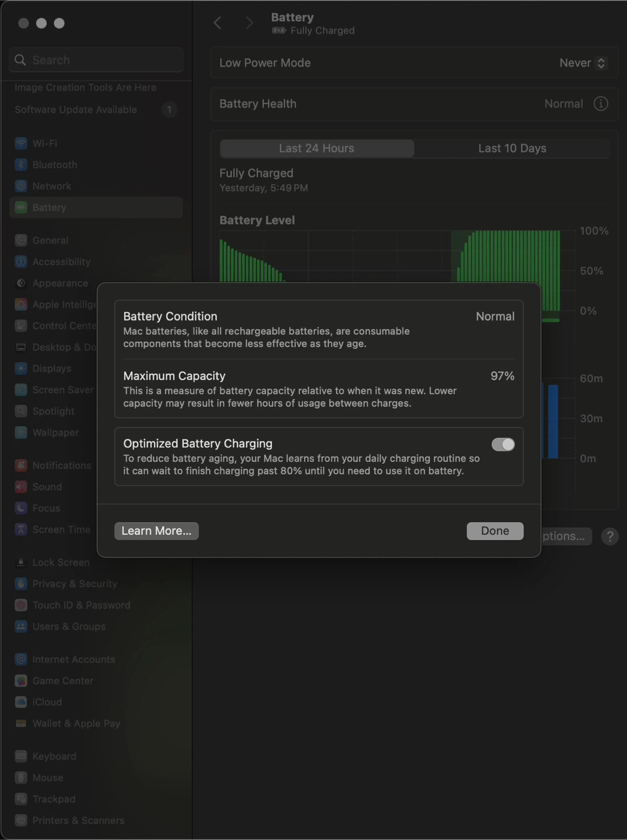Click the Accessibility sidebar icon
Screen dimensions: 627x840
coord(21,262)
